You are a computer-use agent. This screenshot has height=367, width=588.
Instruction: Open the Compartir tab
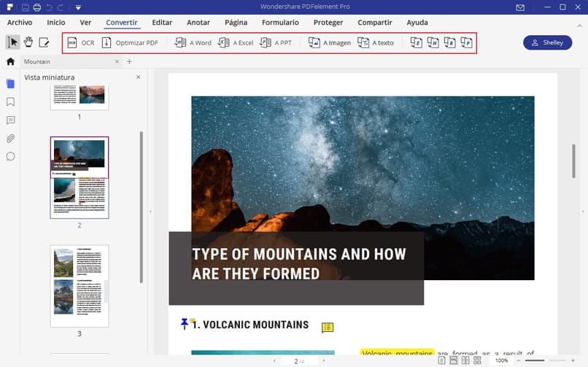pos(375,23)
